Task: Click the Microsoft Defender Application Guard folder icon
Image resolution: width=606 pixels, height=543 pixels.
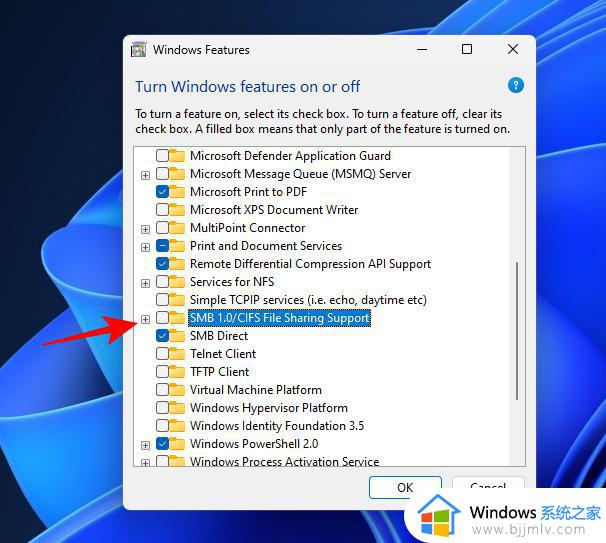Action: 177,155
